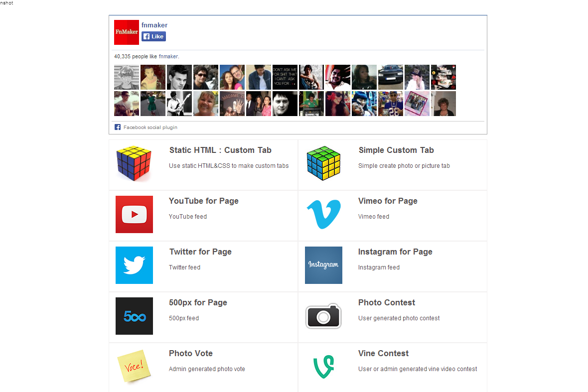Click 'Admin generated photo vote' text
Image resolution: width=588 pixels, height=392 pixels.
[x=207, y=369]
